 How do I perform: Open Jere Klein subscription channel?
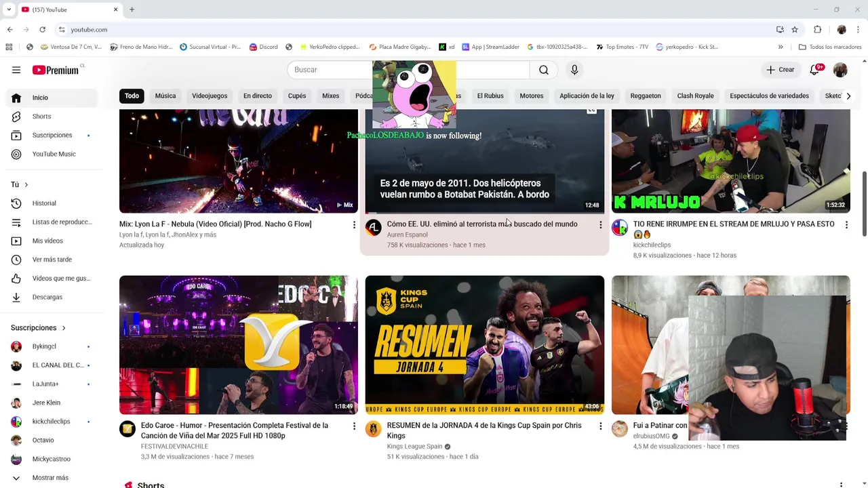point(52,403)
